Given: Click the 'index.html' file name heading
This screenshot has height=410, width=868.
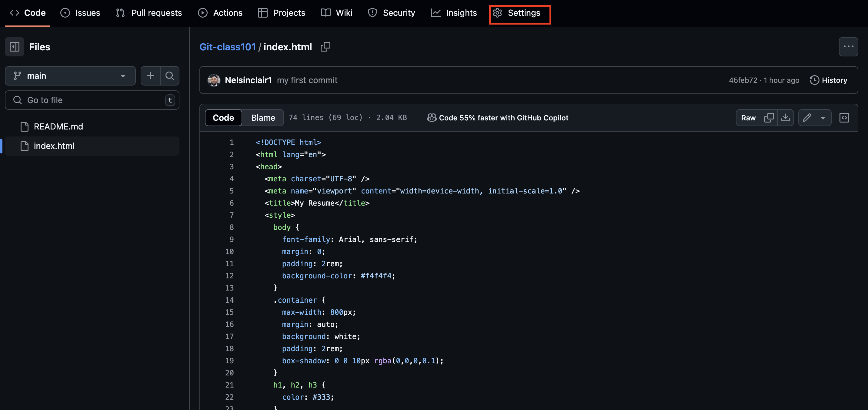Looking at the screenshot, I should click(288, 46).
